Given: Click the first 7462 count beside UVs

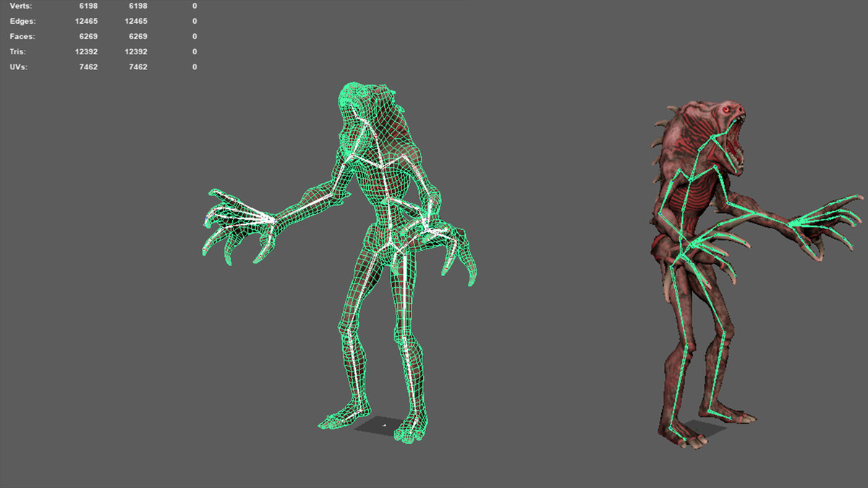Looking at the screenshot, I should pyautogui.click(x=89, y=67).
